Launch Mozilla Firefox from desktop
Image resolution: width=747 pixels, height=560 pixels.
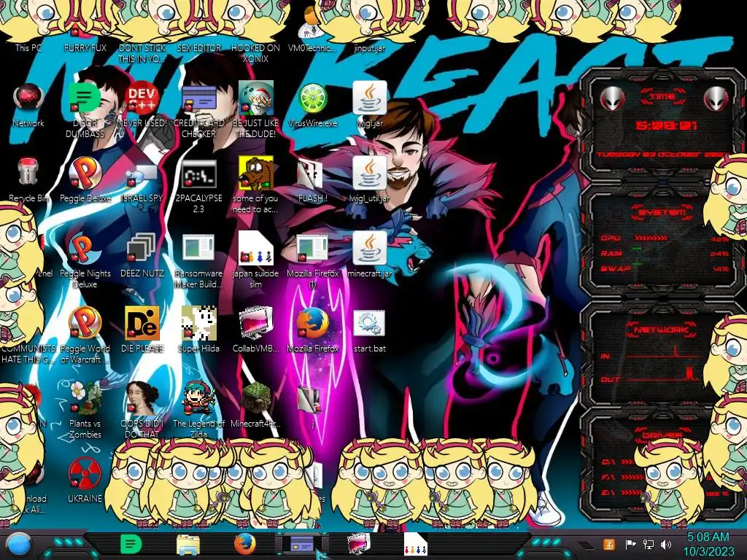click(312, 330)
